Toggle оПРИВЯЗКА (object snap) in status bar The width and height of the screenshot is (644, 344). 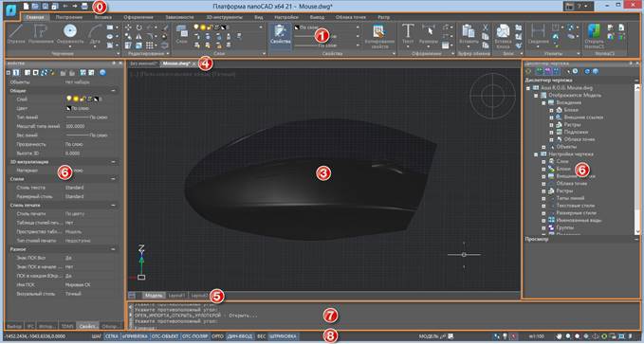[x=135, y=336]
